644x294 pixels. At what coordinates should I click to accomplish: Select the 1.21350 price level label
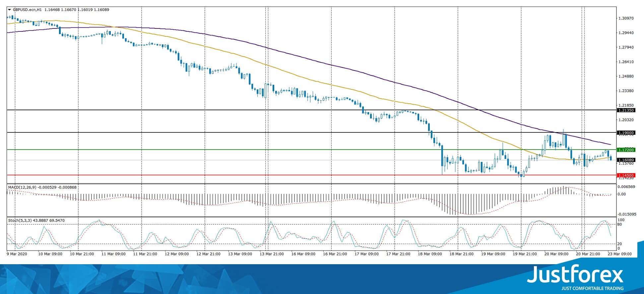point(625,110)
